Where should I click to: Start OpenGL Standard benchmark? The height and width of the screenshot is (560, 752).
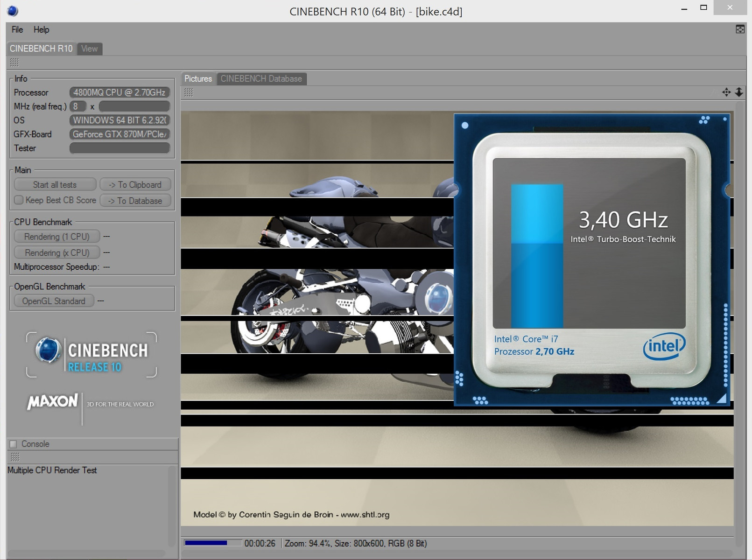[x=54, y=301]
